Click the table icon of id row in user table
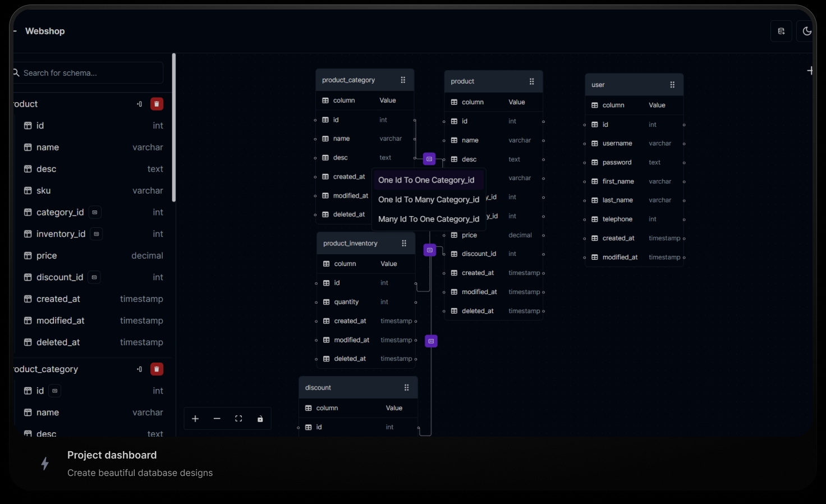Image resolution: width=826 pixels, height=504 pixels. [x=595, y=125]
